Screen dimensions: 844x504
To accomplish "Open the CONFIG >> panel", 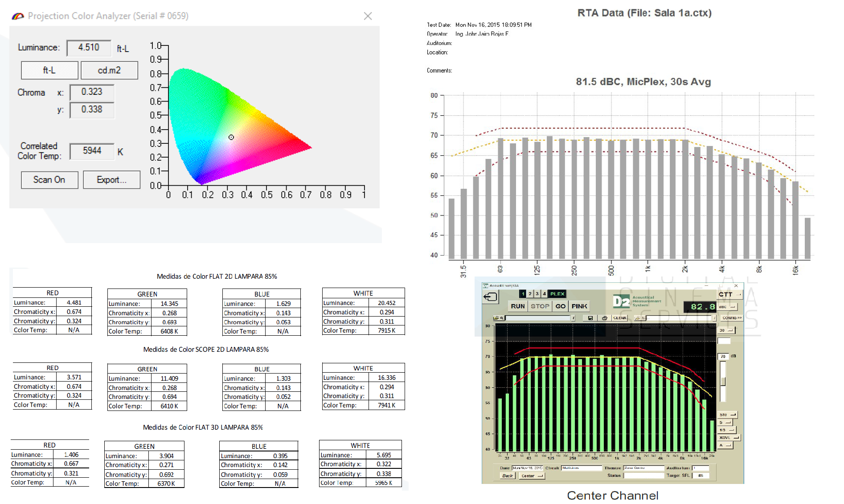I will click(x=732, y=318).
